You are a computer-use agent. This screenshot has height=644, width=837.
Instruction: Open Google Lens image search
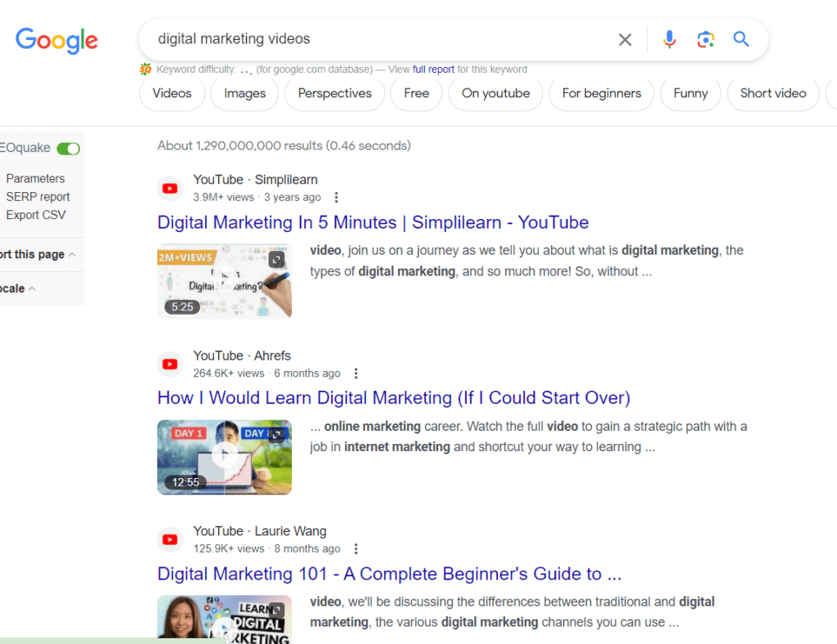point(705,39)
